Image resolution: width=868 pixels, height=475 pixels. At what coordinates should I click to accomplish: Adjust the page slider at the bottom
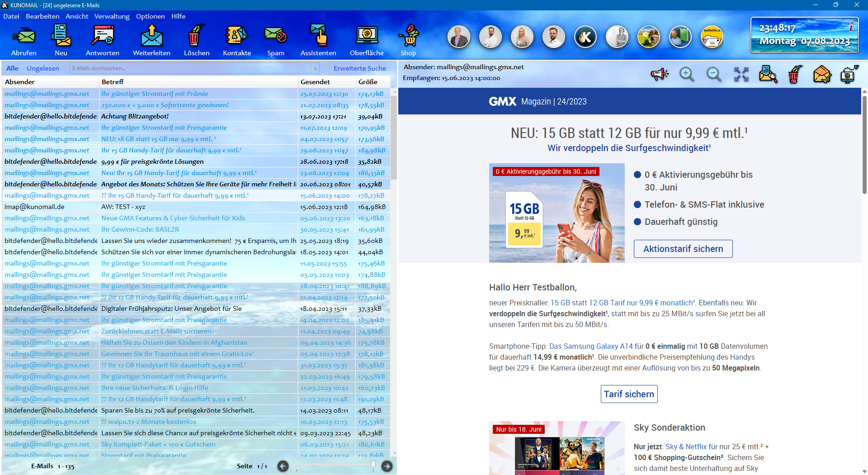373,465
